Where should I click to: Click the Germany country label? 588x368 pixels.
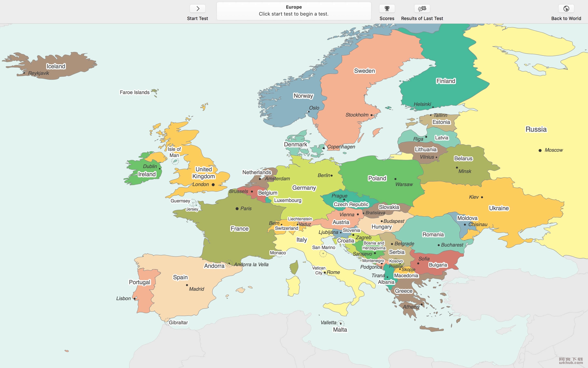coord(304,188)
